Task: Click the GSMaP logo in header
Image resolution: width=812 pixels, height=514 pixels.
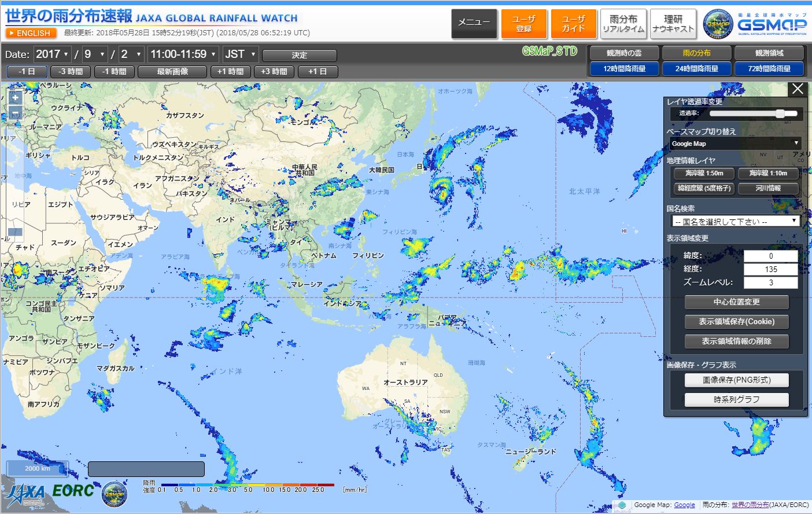Action: pyautogui.click(x=755, y=24)
